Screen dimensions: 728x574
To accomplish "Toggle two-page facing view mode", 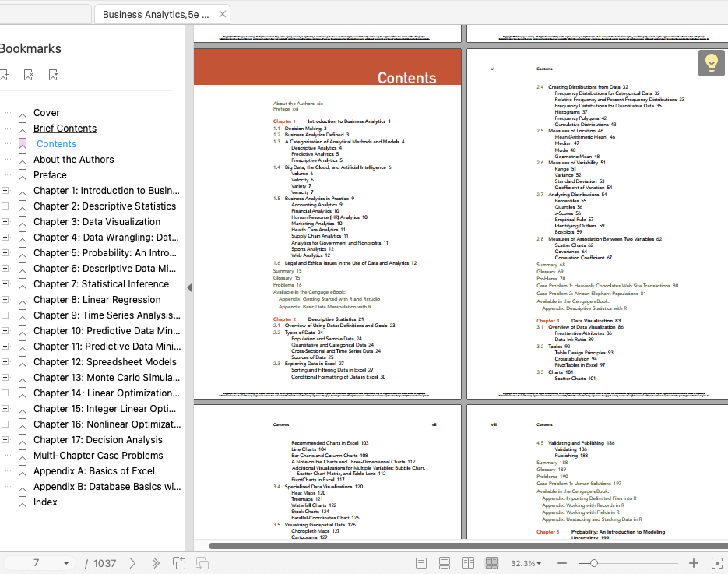I will (468, 563).
